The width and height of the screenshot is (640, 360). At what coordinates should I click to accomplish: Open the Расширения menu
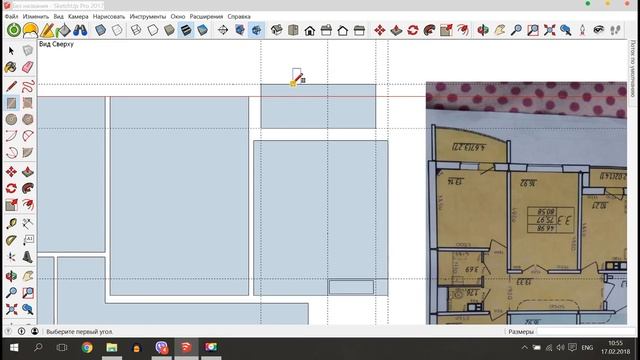pyautogui.click(x=206, y=16)
